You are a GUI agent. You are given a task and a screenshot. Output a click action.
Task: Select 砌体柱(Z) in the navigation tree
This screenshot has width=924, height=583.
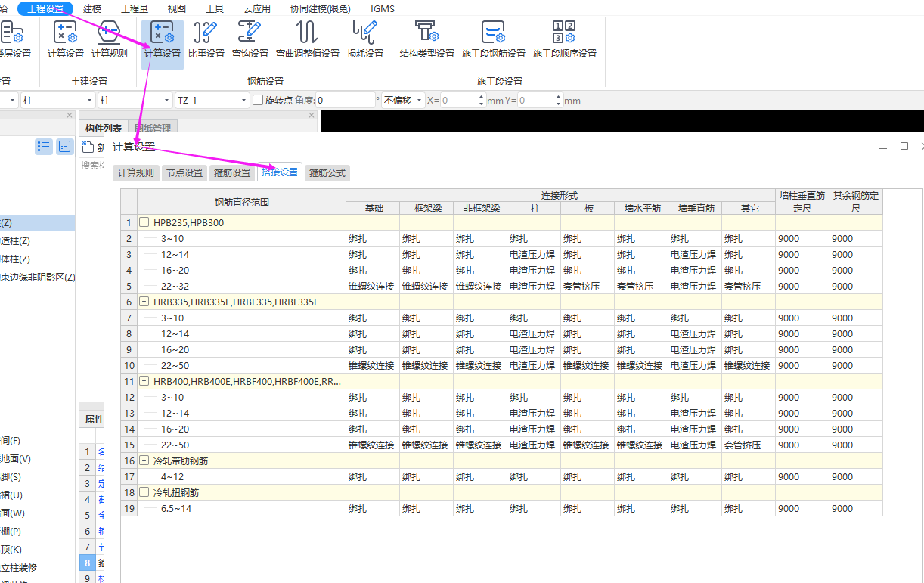15,259
